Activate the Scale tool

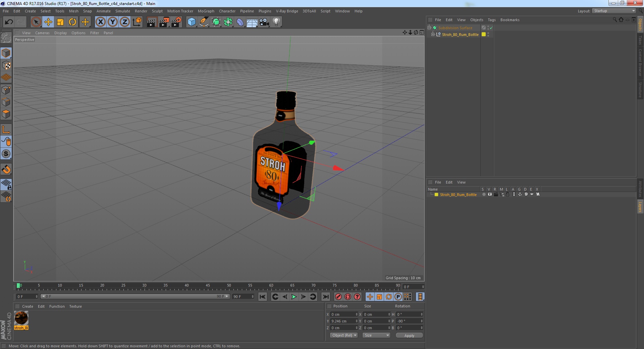tap(60, 22)
